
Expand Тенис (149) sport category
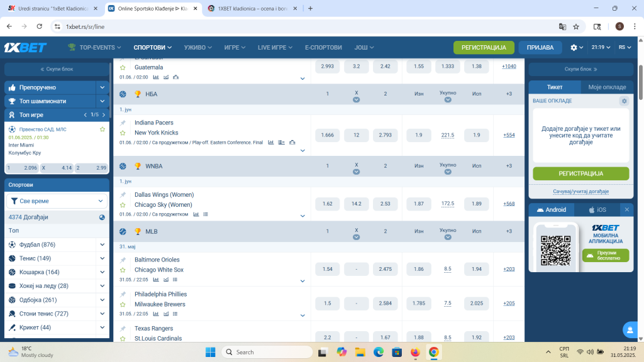(103, 258)
